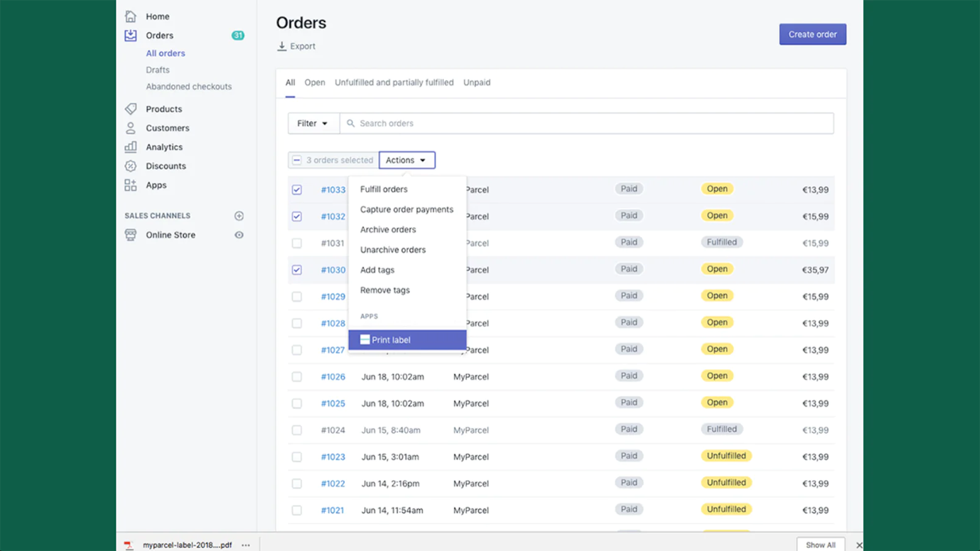Viewport: 980px width, 551px height.
Task: Open the Apps grid icon
Action: pyautogui.click(x=130, y=185)
